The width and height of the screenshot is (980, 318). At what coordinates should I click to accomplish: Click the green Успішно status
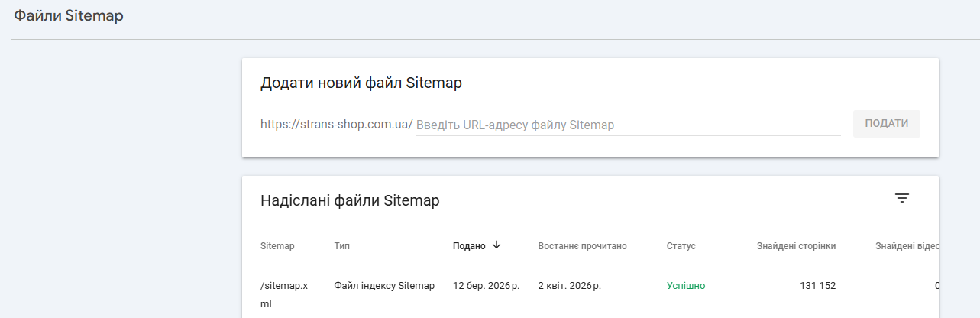[x=686, y=286]
